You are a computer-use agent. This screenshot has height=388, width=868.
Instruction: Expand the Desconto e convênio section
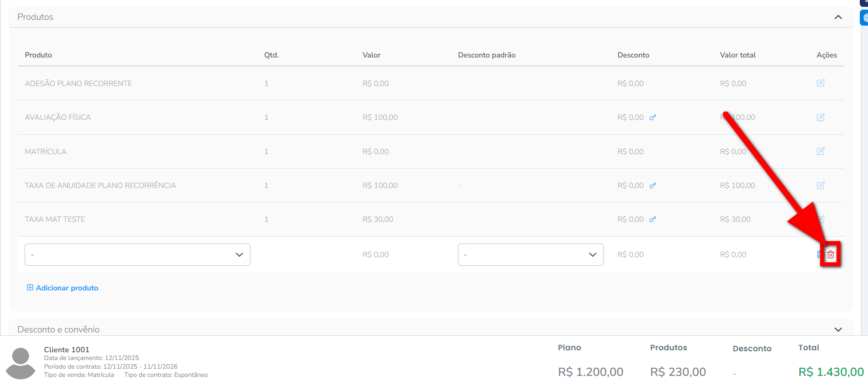tap(838, 330)
